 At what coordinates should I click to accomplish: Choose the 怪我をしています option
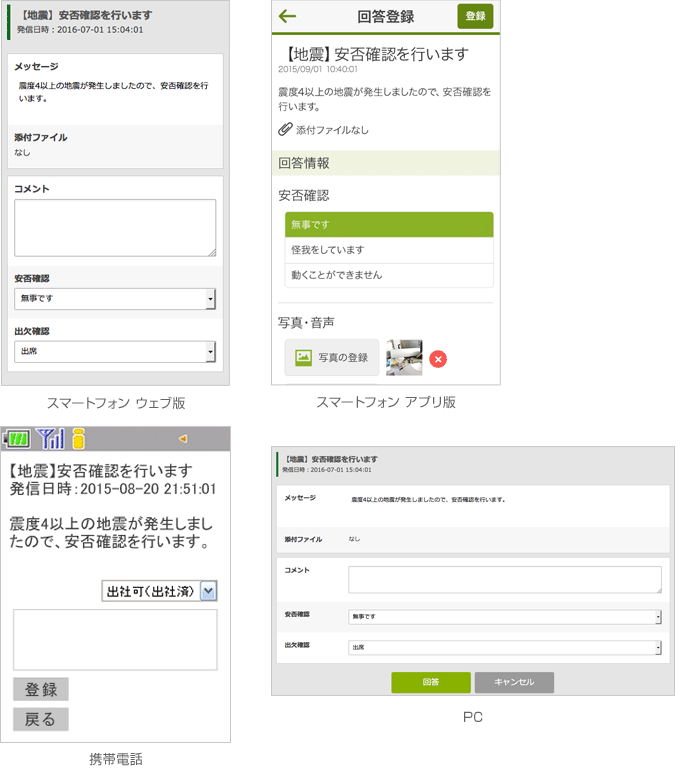[388, 250]
